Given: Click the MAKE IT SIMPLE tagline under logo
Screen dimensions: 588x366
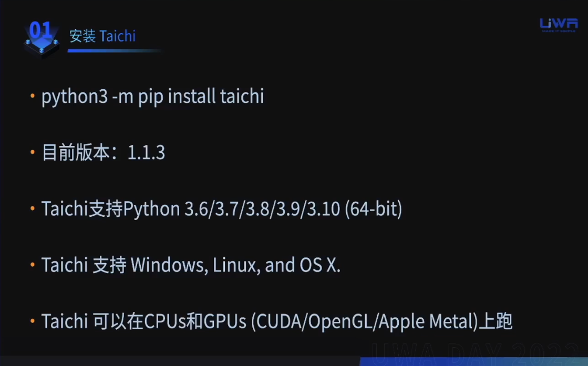Looking at the screenshot, I should point(559,31).
